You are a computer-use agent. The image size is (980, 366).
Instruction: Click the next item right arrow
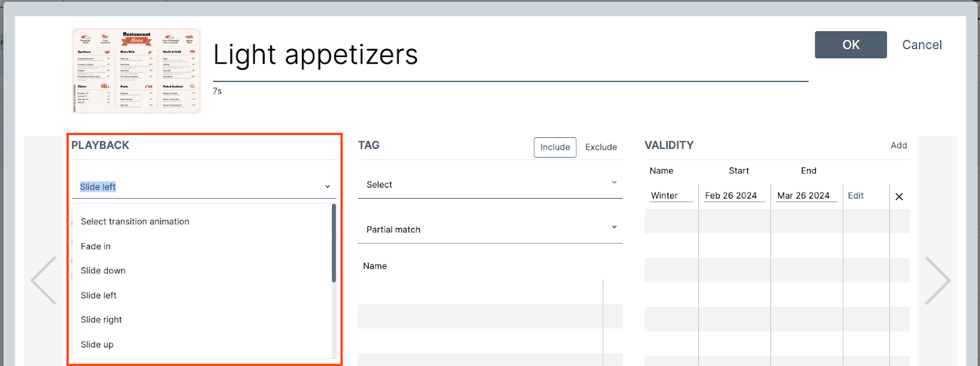coord(937,280)
